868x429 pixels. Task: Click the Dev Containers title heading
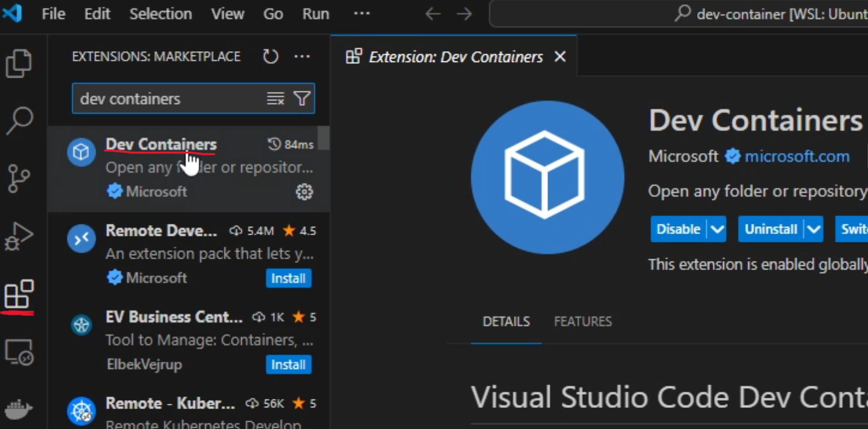[756, 120]
